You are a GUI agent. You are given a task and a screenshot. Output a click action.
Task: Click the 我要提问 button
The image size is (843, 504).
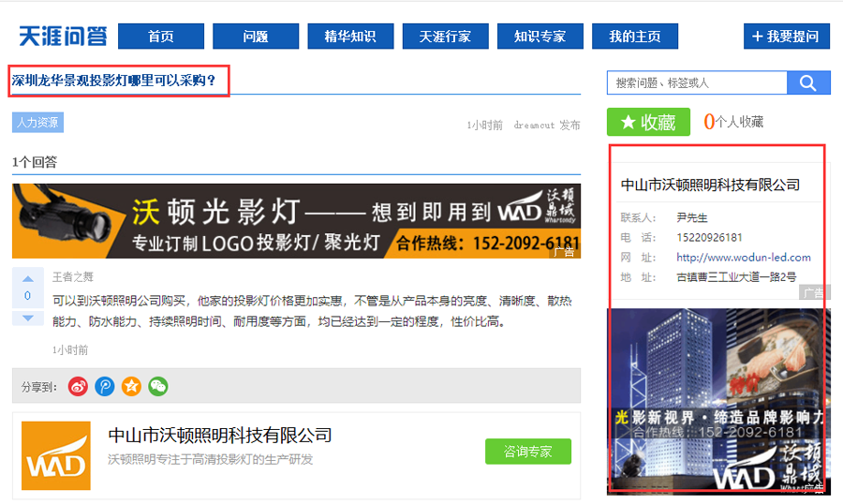[x=787, y=36]
